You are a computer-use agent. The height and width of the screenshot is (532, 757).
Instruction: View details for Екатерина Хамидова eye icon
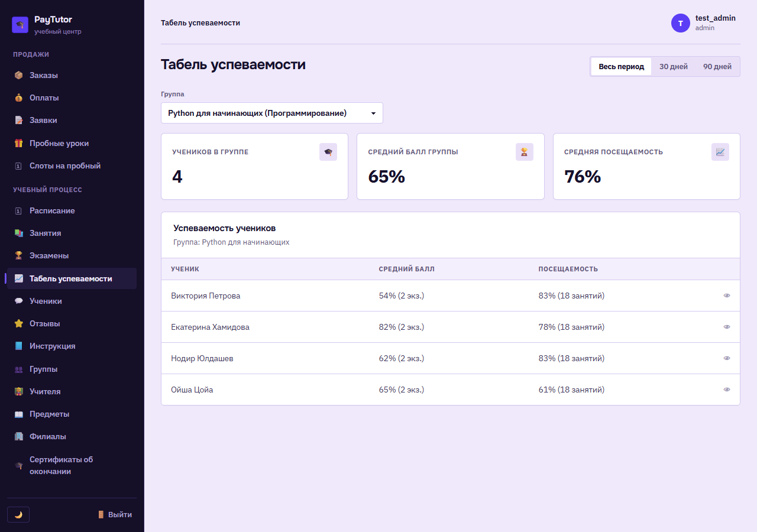pos(727,327)
